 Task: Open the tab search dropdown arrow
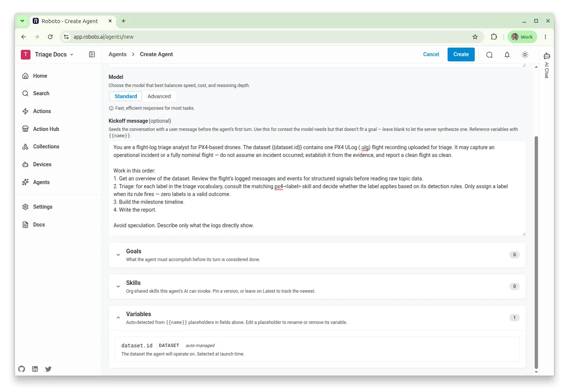[22, 21]
